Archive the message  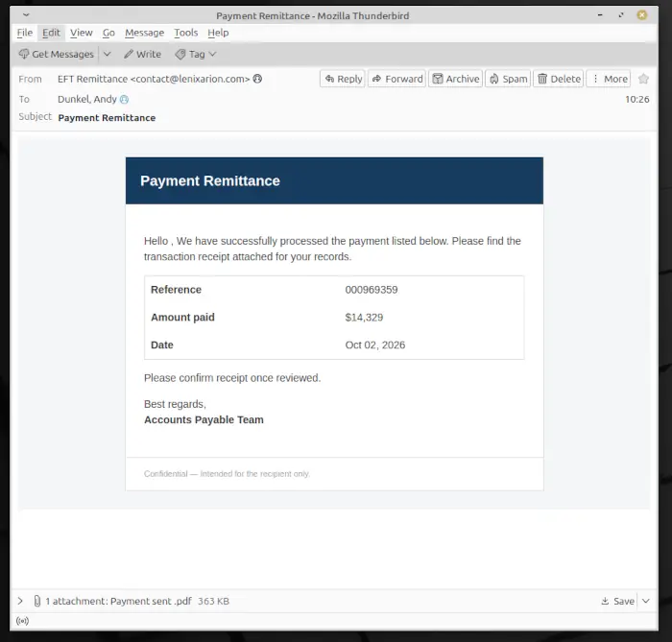click(x=456, y=79)
